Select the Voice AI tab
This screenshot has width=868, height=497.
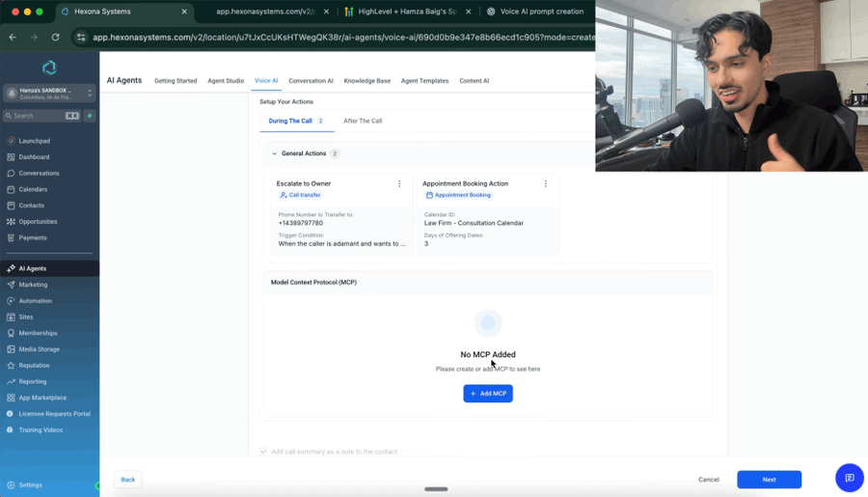coord(266,81)
